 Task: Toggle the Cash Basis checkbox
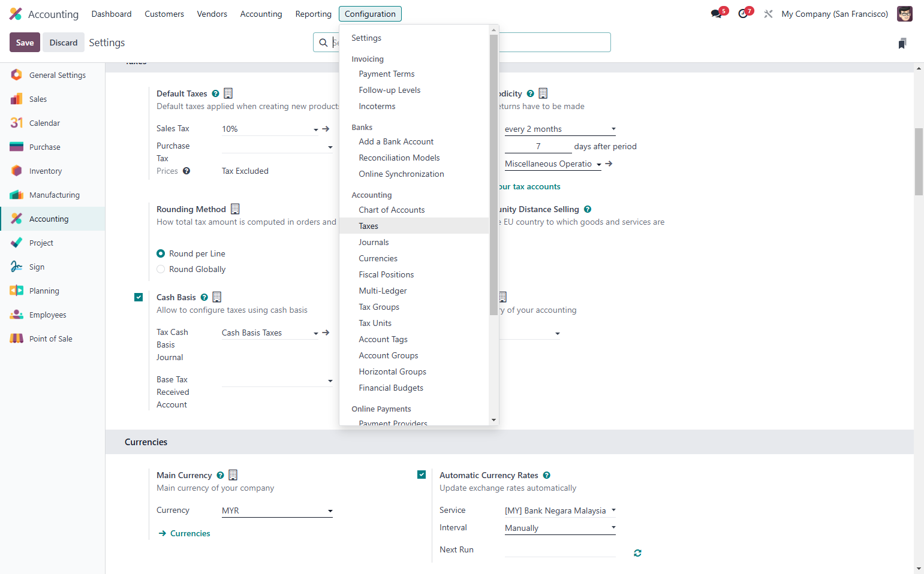click(x=139, y=297)
